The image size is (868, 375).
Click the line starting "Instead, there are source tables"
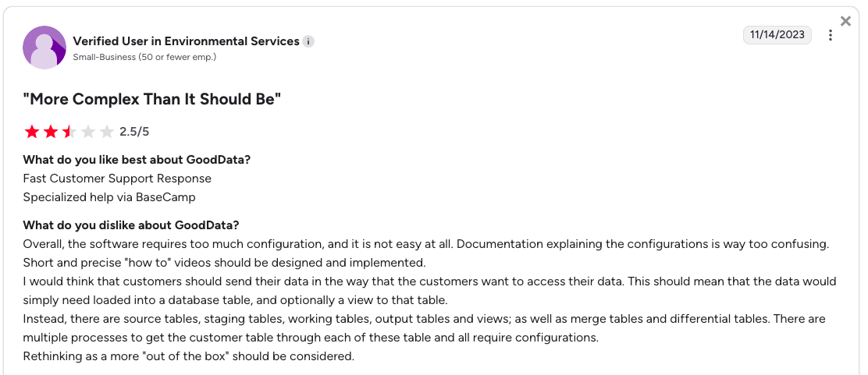pyautogui.click(x=424, y=319)
